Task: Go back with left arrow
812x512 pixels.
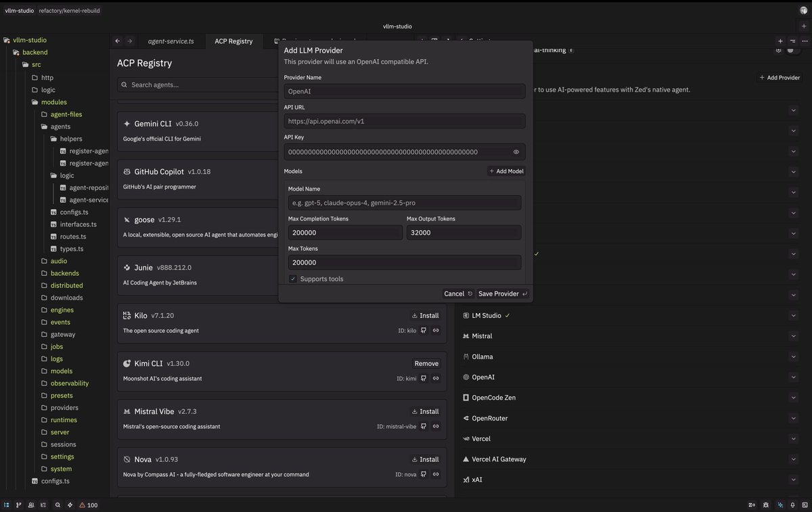Action: pyautogui.click(x=118, y=41)
